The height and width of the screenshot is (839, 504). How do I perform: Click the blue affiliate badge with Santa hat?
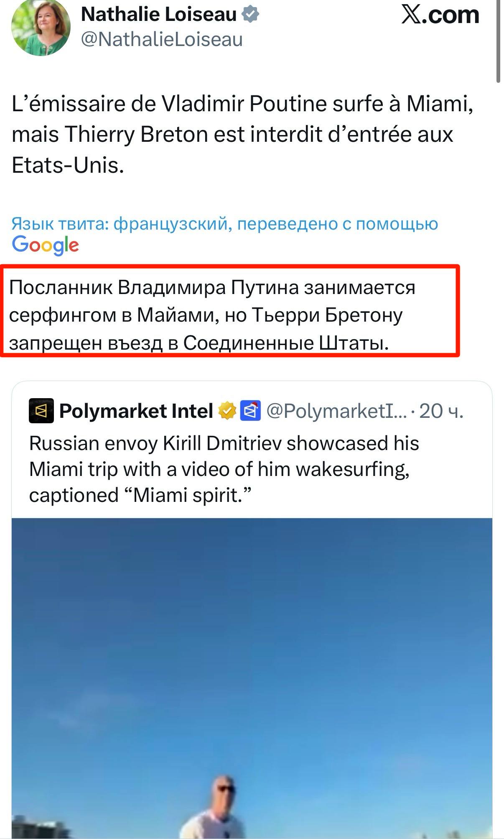(251, 411)
